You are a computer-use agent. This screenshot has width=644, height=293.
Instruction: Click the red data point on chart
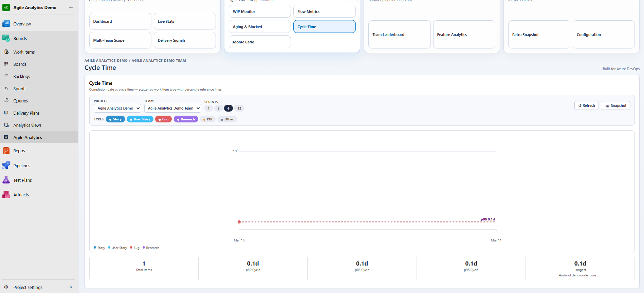pyautogui.click(x=239, y=222)
